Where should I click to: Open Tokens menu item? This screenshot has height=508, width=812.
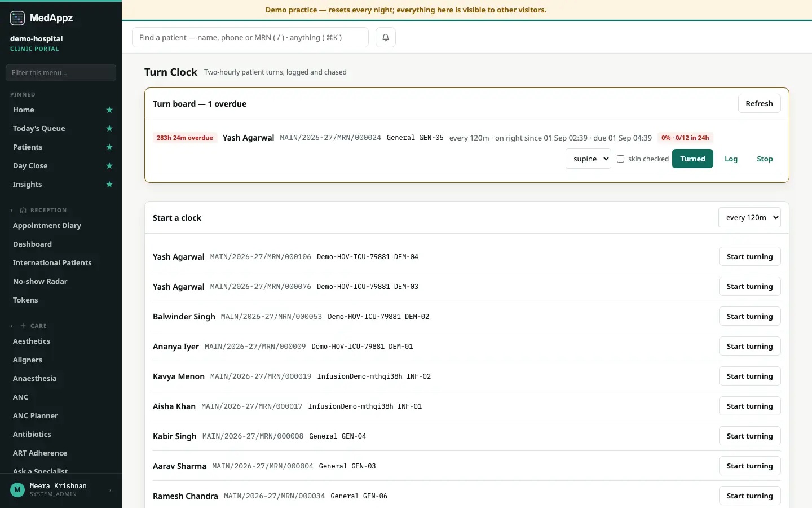(25, 300)
